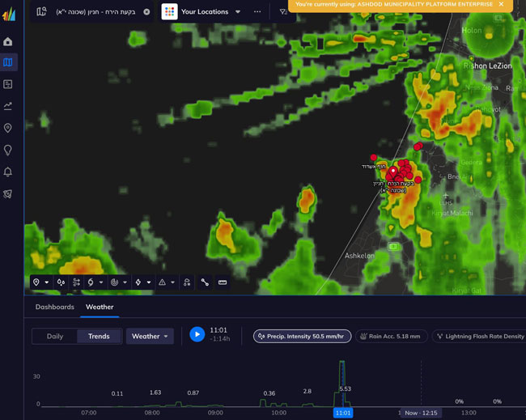Click the Now - 12:15 timeline label

tap(421, 413)
